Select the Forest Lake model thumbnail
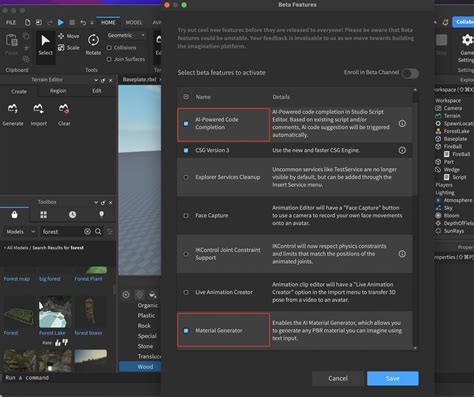Viewport: 474px width, 397px height. tap(55, 312)
